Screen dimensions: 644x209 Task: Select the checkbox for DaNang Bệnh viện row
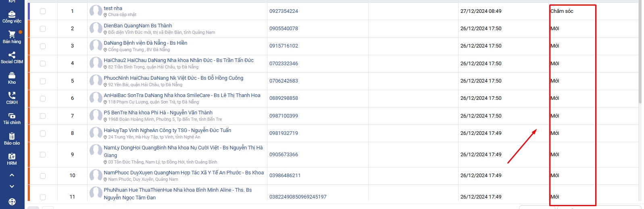click(x=43, y=46)
